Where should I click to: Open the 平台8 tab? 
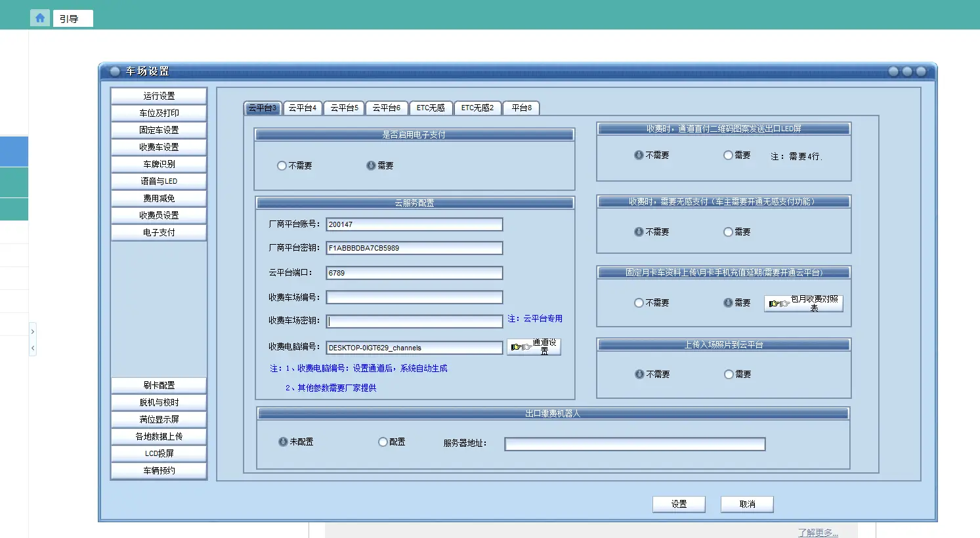click(521, 108)
